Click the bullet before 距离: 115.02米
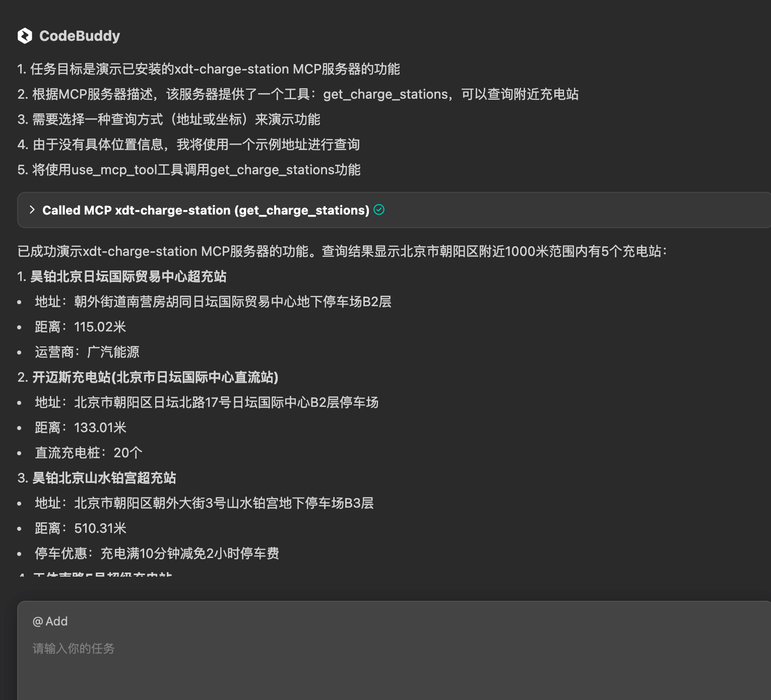Screen dimensions: 771x700 (x=20, y=327)
